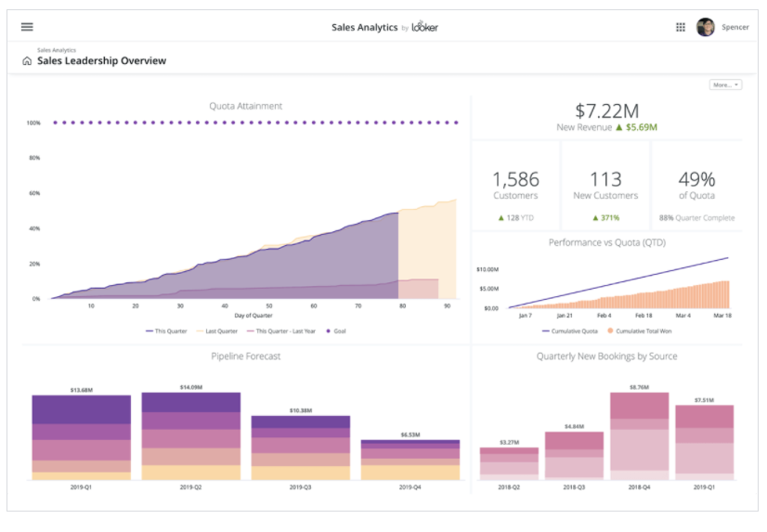Toggle Cumulative Quota legend entry
This screenshot has width=767, height=532.
[570, 331]
